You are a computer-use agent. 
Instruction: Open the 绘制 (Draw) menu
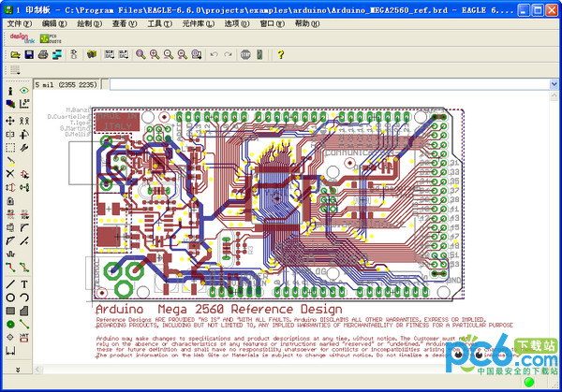pyautogui.click(x=89, y=24)
